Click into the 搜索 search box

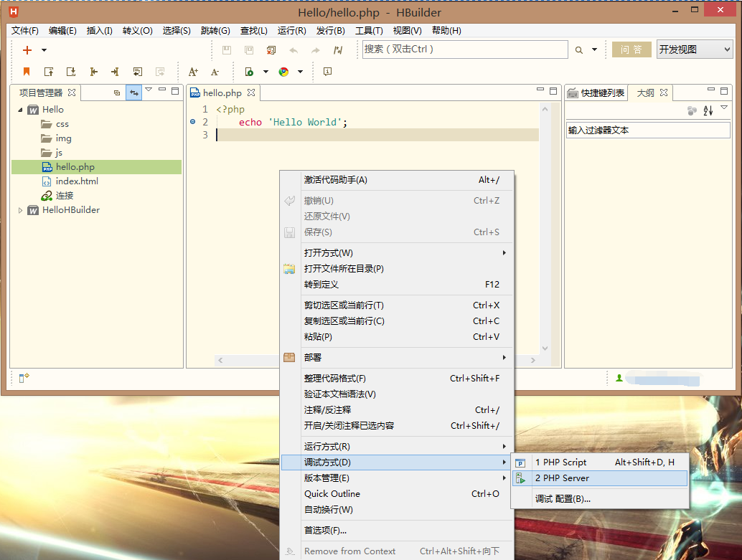(465, 49)
